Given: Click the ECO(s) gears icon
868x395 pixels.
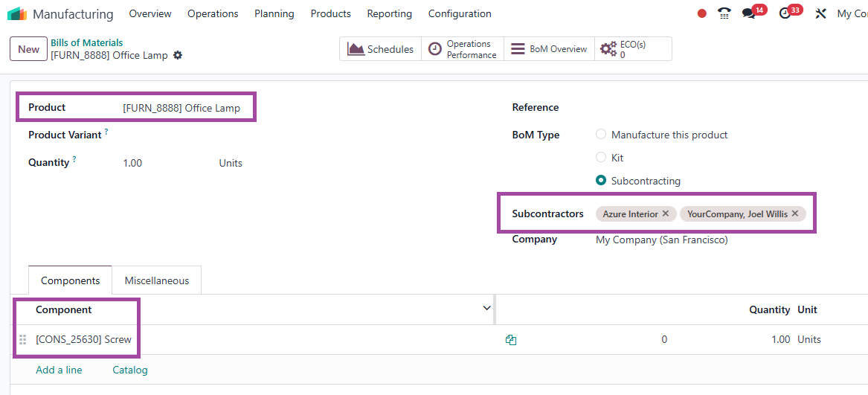Looking at the screenshot, I should [x=608, y=49].
